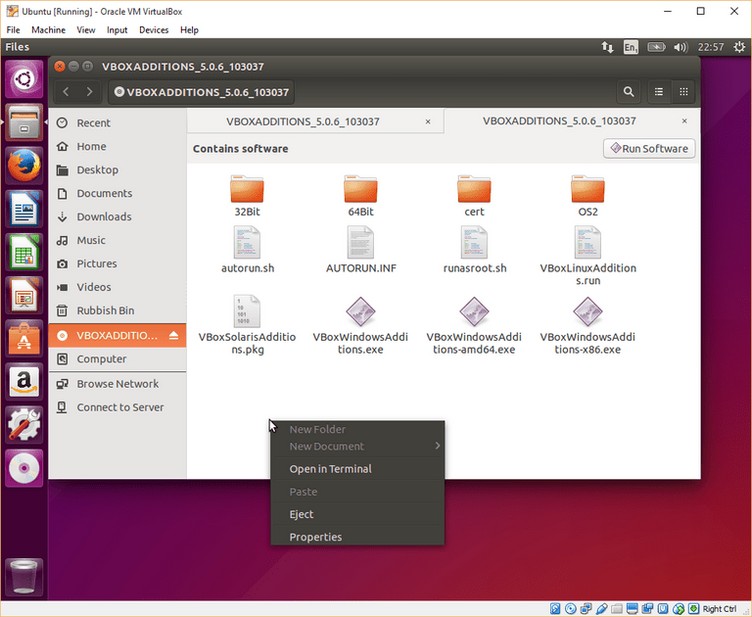This screenshot has width=752, height=617.
Task: Select the VBoxLinuxAdditions.run file
Action: pyautogui.click(x=588, y=256)
